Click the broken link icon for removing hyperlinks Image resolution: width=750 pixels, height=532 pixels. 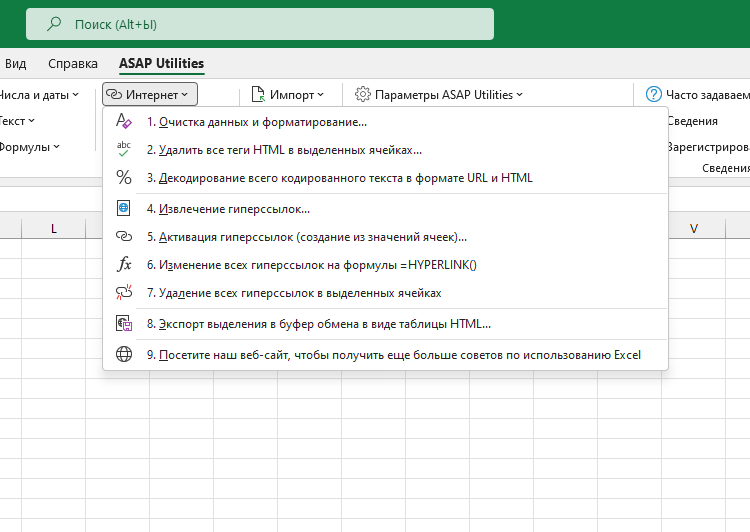[x=124, y=293]
